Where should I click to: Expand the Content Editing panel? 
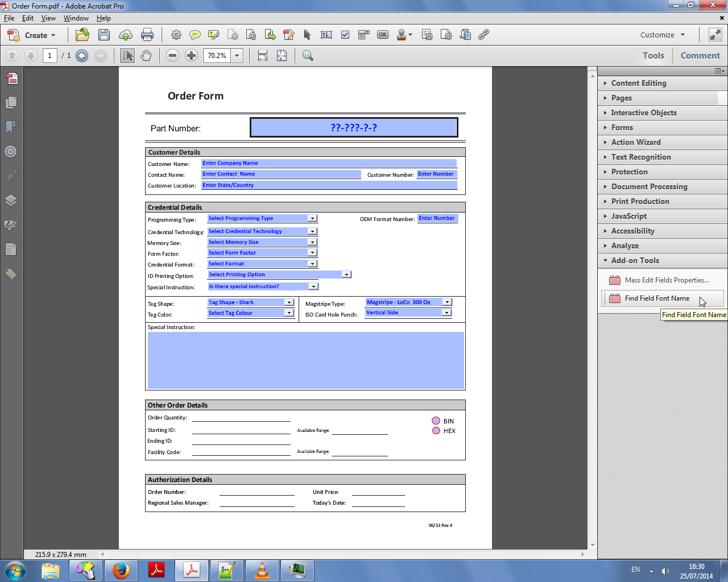tap(639, 83)
